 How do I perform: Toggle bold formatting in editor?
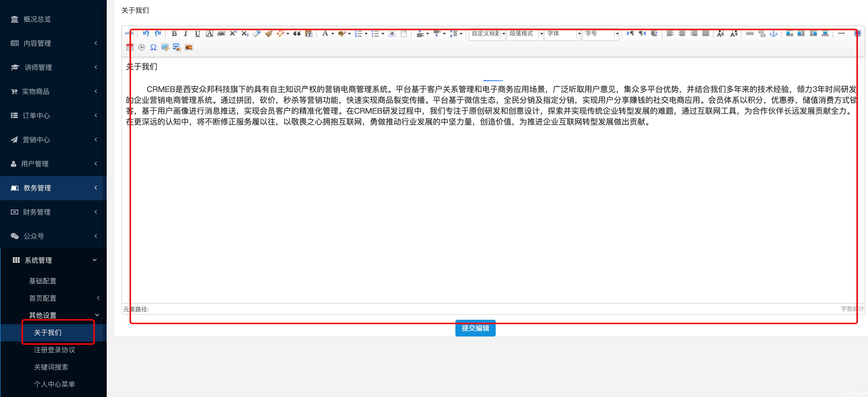[x=174, y=33]
